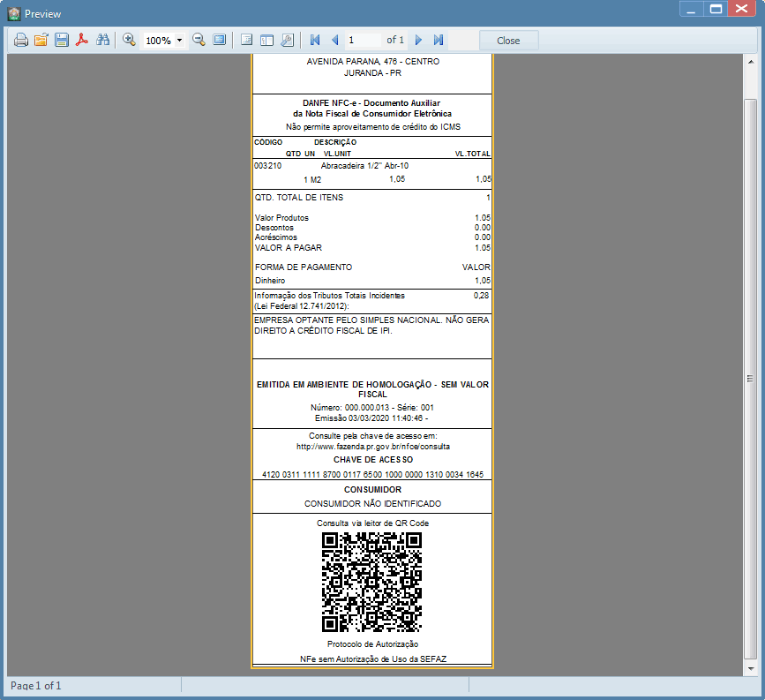
Task: Click 'Número: 000.000.013 - Série: 001' line
Action: [372, 408]
